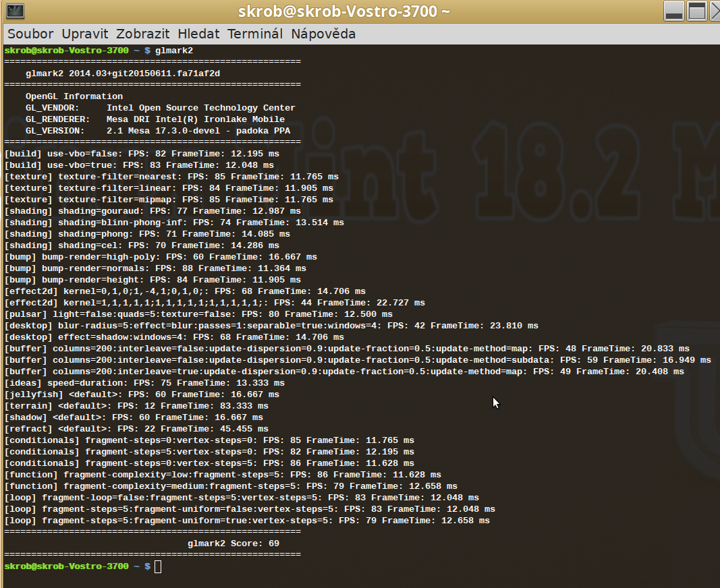Screen dimensions: 720x588
Task: Open the Hledat menu
Action: [x=199, y=34]
